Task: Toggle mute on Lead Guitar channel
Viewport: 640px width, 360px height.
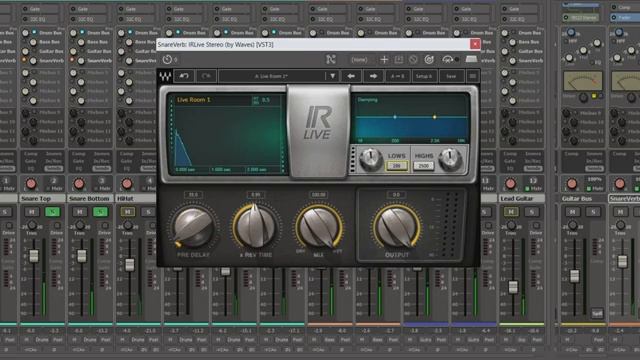Action: click(511, 211)
